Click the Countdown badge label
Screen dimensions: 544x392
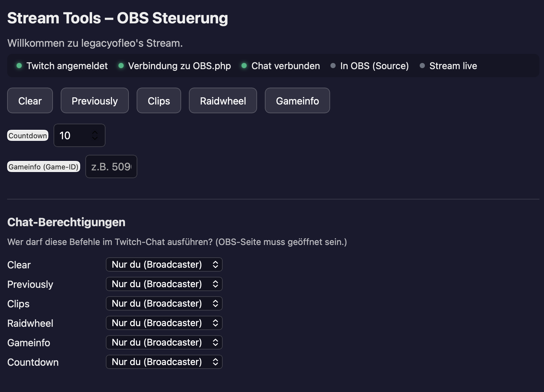[28, 135]
